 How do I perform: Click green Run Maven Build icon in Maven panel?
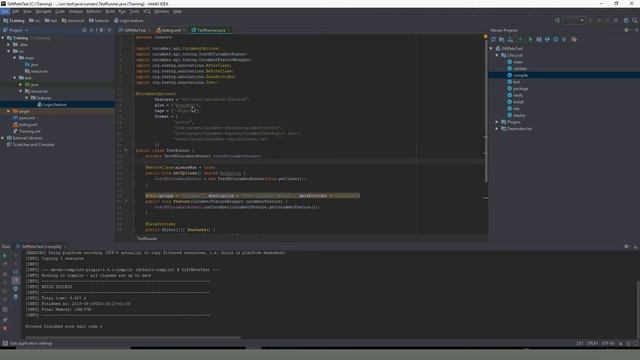pyautogui.click(x=530, y=39)
